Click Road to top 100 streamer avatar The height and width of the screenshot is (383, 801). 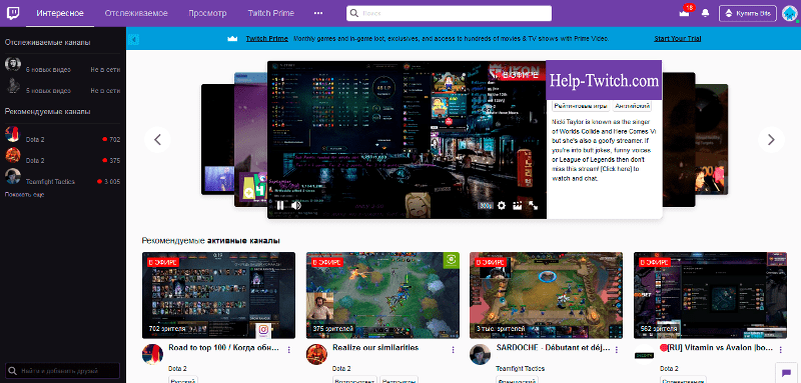click(152, 354)
